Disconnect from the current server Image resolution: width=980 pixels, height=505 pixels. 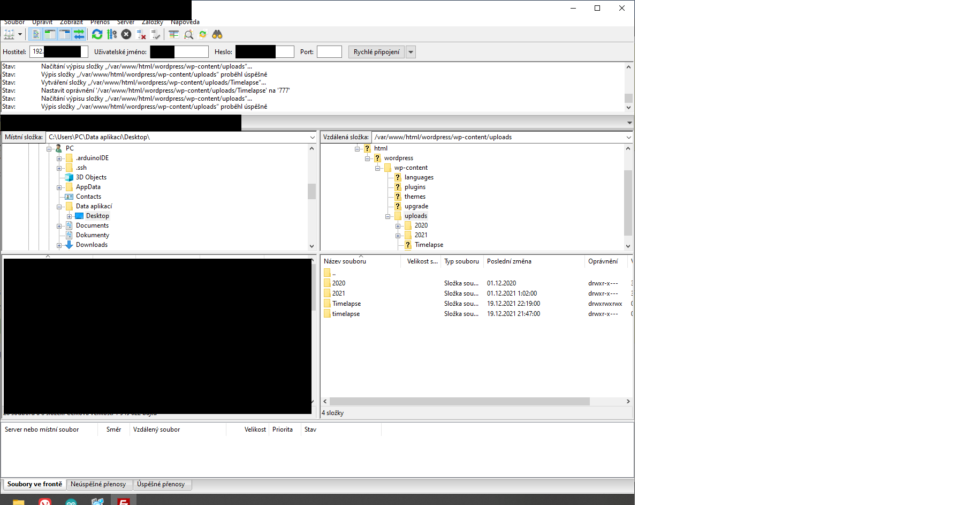click(141, 34)
